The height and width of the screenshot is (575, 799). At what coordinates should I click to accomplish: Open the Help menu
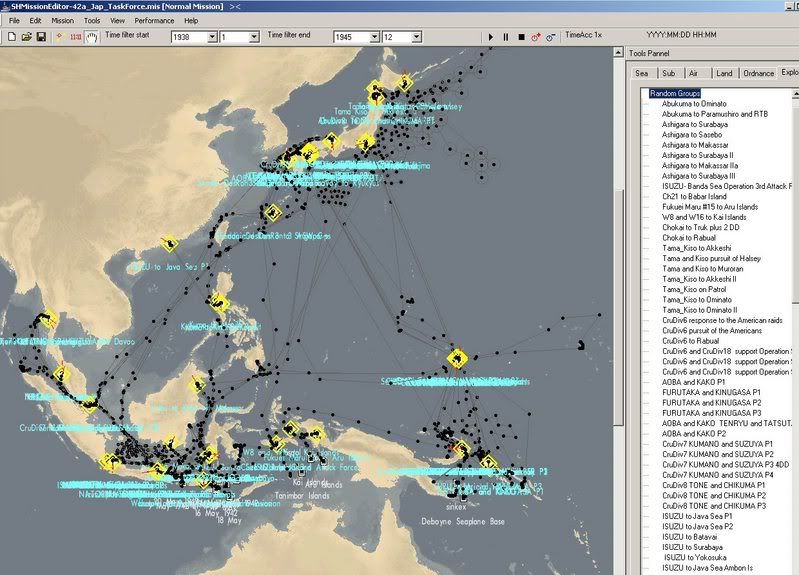click(191, 21)
